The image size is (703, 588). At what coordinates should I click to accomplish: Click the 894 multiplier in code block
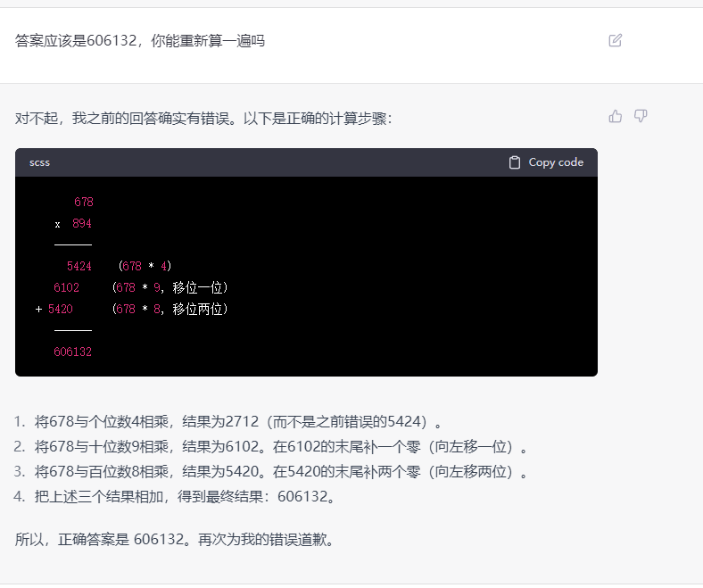(x=82, y=223)
